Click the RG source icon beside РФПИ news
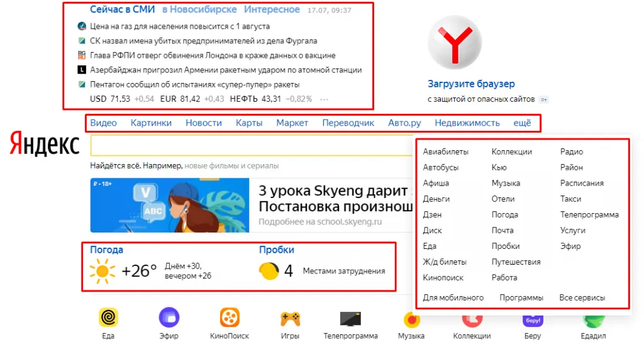This screenshot has width=644, height=347. point(82,55)
